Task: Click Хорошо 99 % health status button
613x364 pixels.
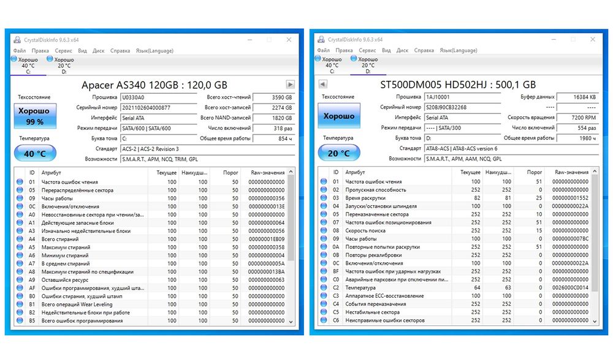Action: pyautogui.click(x=35, y=116)
